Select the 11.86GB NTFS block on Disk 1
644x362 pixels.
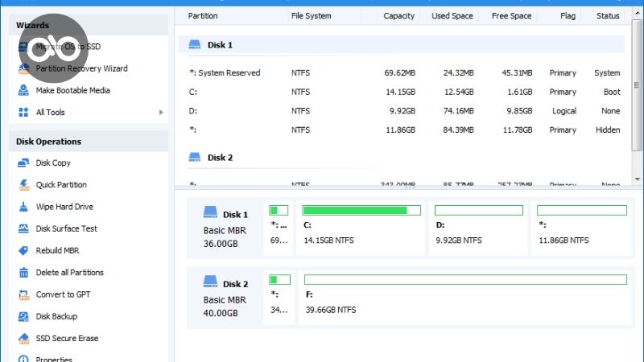point(580,228)
